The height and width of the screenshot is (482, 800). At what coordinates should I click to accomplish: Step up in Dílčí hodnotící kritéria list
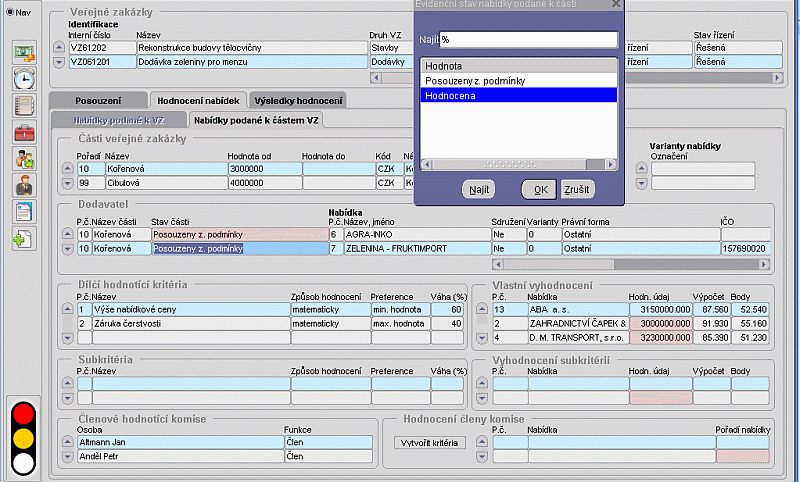coord(67,309)
